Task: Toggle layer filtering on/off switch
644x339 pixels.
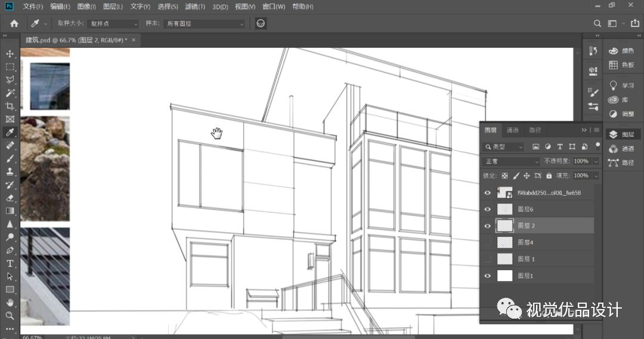Action: click(x=597, y=146)
